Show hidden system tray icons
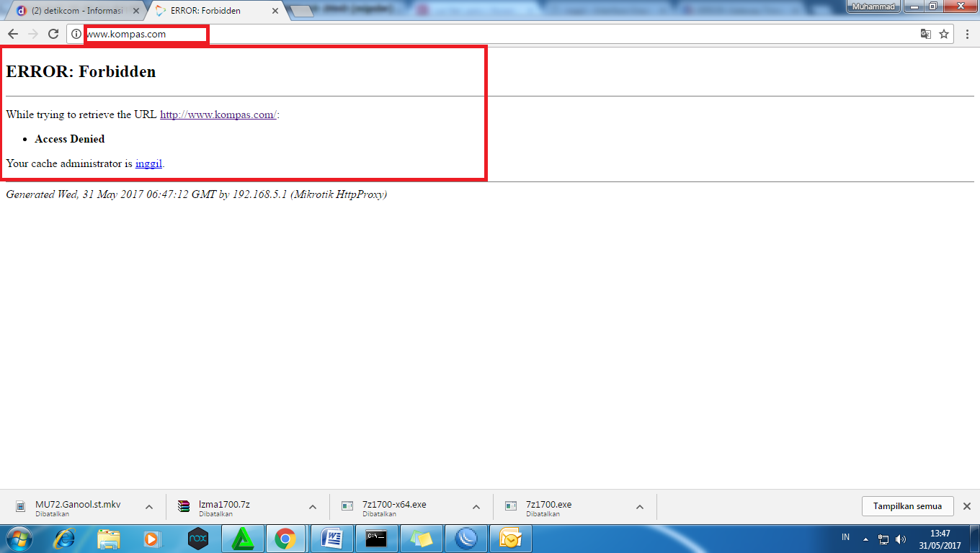 pyautogui.click(x=865, y=539)
